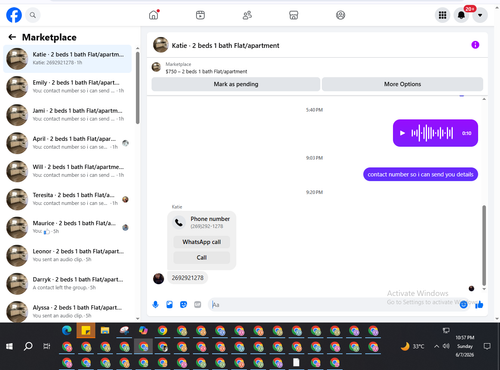
Task: Click the conversation list scrollbar
Action: [137, 87]
